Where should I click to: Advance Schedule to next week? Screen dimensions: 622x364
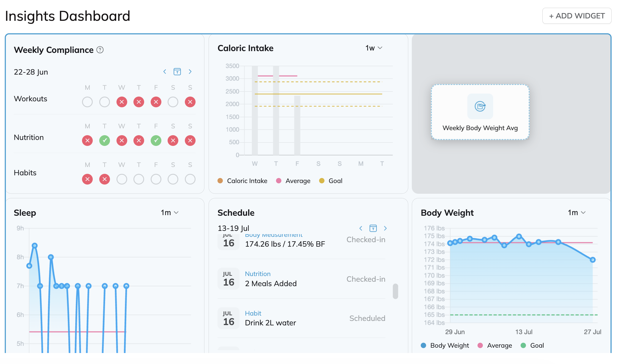385,228
